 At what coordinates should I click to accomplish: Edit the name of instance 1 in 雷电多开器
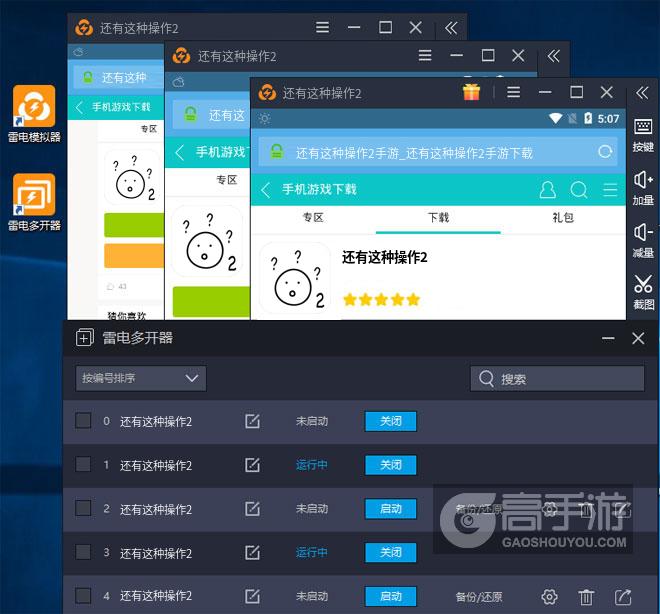pos(252,465)
